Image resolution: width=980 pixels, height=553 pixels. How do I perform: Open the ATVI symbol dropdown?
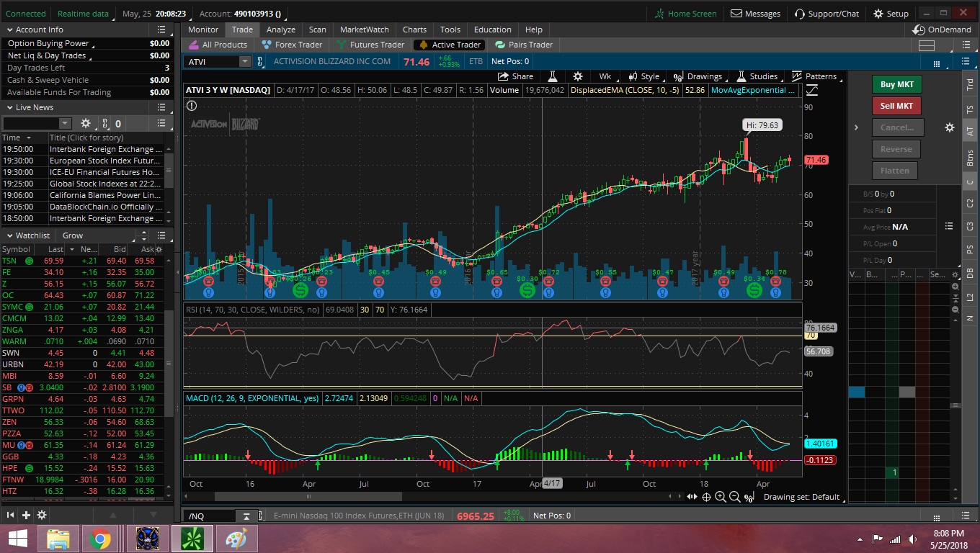(245, 62)
